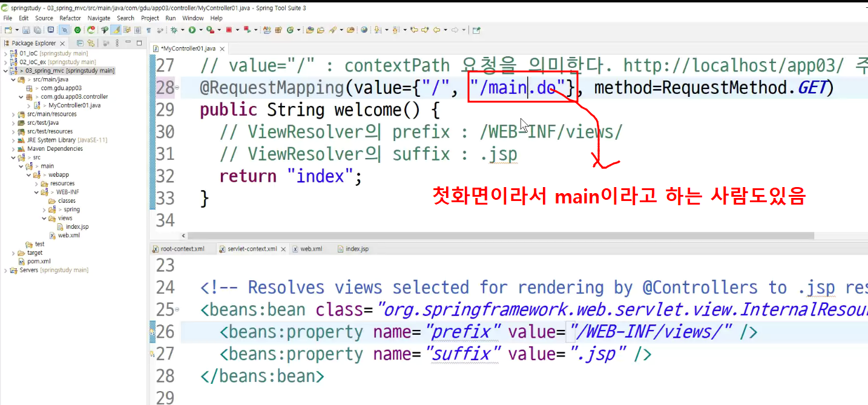This screenshot has width=868, height=405.
Task: Click the Forward navigation arrow icon
Action: (455, 30)
